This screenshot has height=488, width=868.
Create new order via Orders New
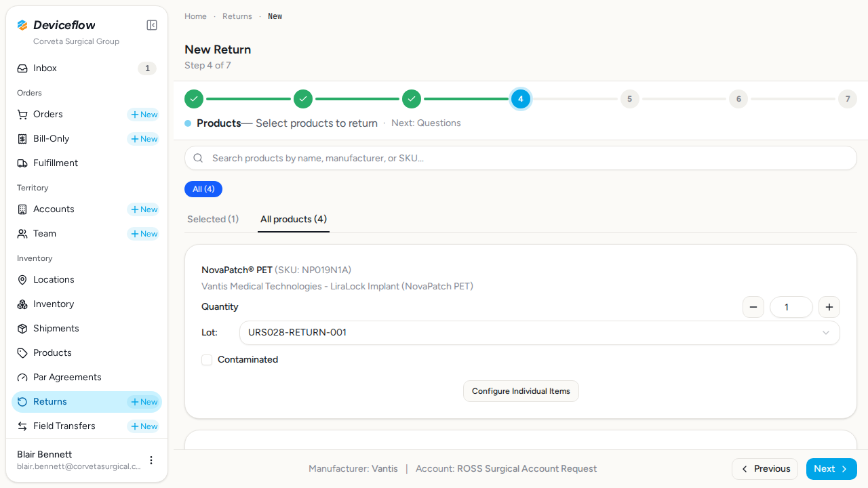[144, 115]
